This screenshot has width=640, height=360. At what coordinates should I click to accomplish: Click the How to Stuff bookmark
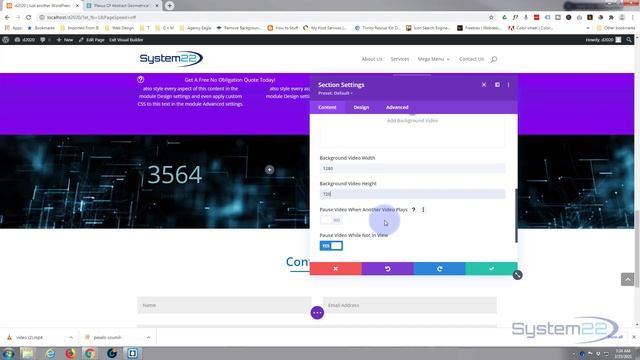[x=282, y=28]
